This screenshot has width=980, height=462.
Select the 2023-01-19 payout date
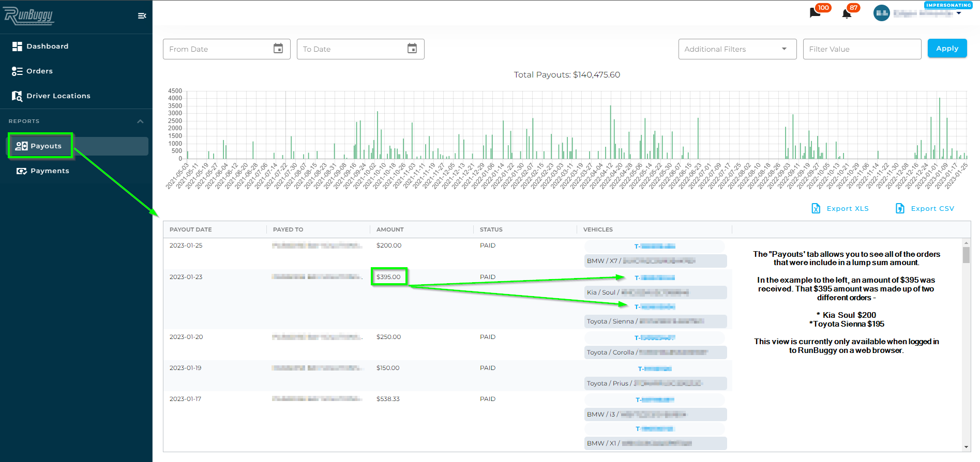(186, 368)
